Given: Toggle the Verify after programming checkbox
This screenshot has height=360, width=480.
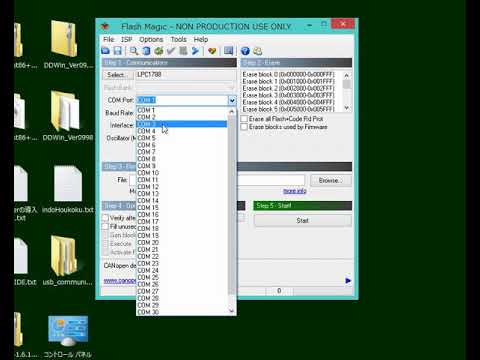Looking at the screenshot, I should coord(106,218).
